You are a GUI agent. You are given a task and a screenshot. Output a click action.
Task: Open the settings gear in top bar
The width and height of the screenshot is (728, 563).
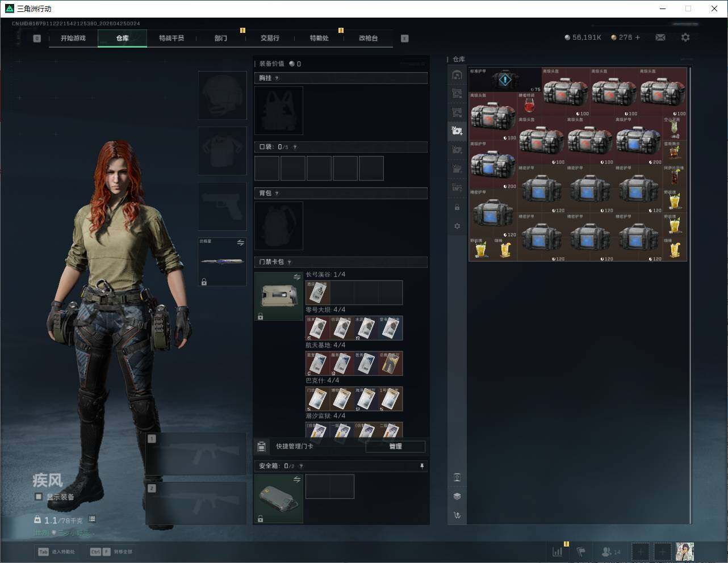685,37
